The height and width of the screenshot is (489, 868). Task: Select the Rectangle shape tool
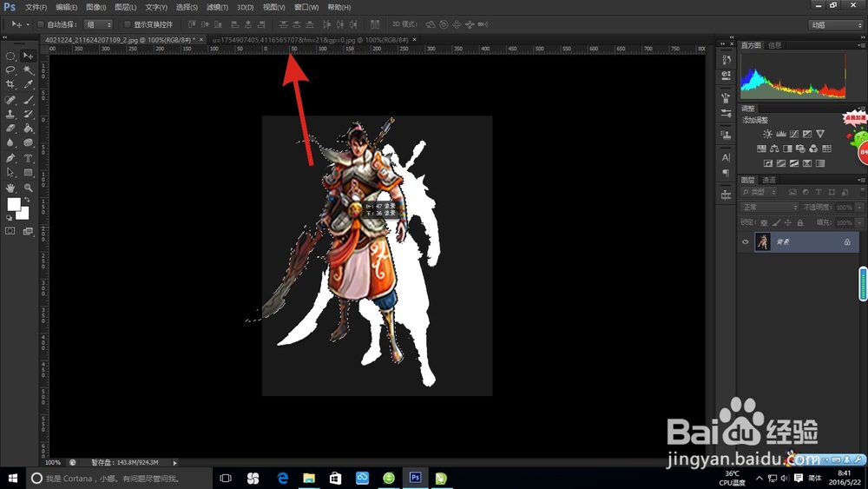point(28,173)
